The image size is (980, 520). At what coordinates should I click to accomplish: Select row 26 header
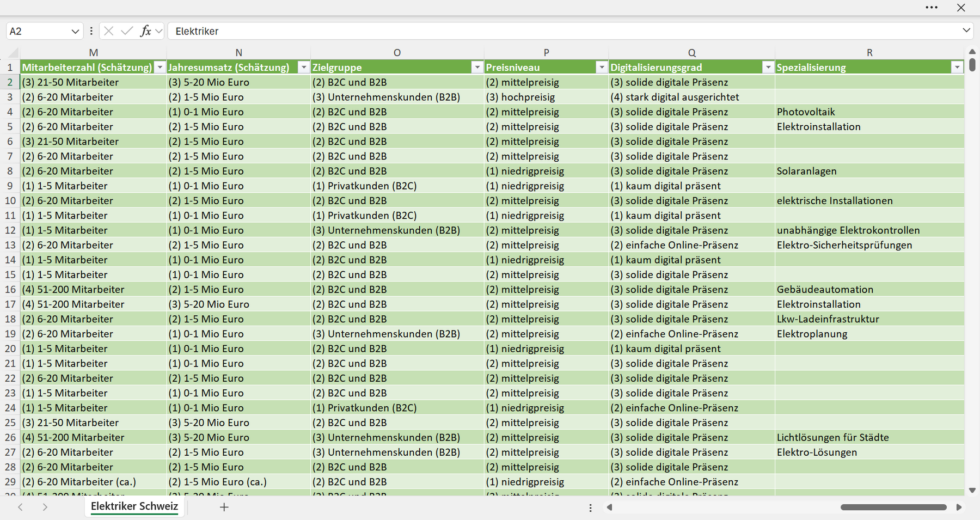(10, 438)
